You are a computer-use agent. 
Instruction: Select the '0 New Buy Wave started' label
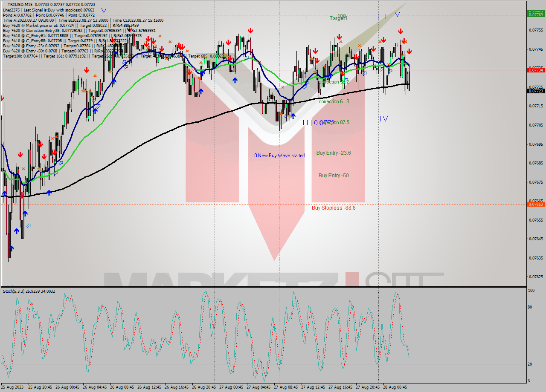279,156
